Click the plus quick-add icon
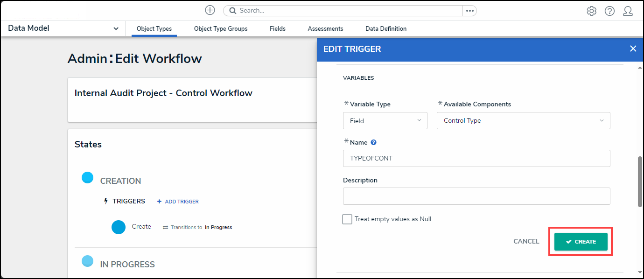Image resolution: width=644 pixels, height=279 pixels. tap(210, 10)
